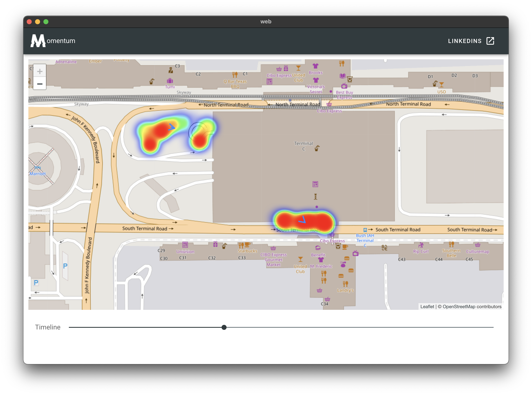This screenshot has height=395, width=532.
Task: Click the Momentum M logo
Action: click(38, 41)
